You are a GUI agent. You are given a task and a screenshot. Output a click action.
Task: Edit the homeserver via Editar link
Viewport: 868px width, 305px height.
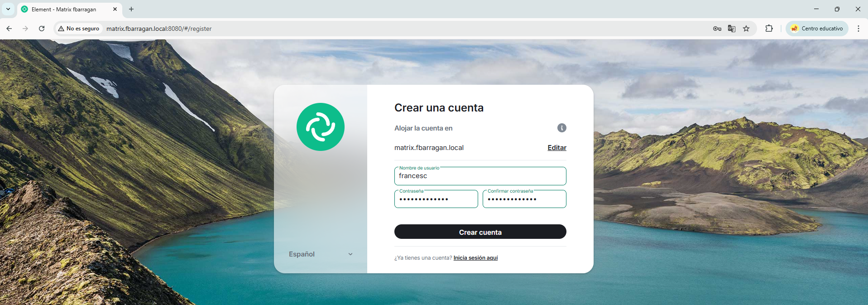pyautogui.click(x=557, y=148)
